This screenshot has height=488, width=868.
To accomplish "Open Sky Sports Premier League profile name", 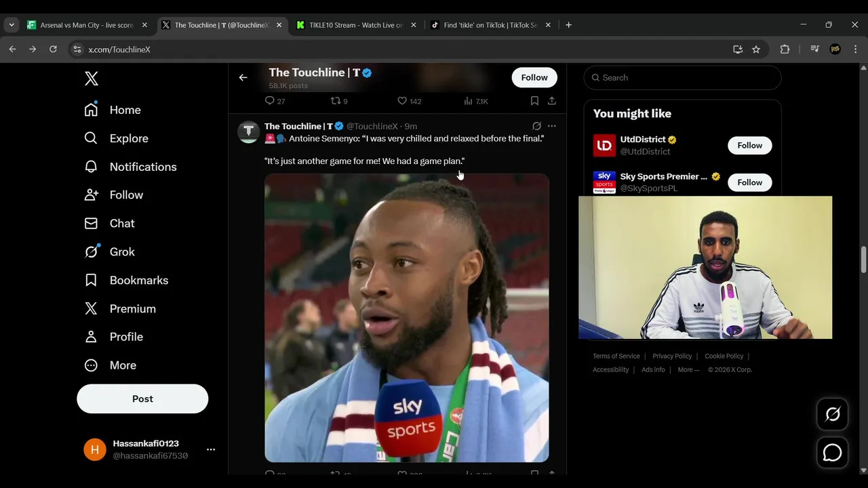I will (664, 176).
